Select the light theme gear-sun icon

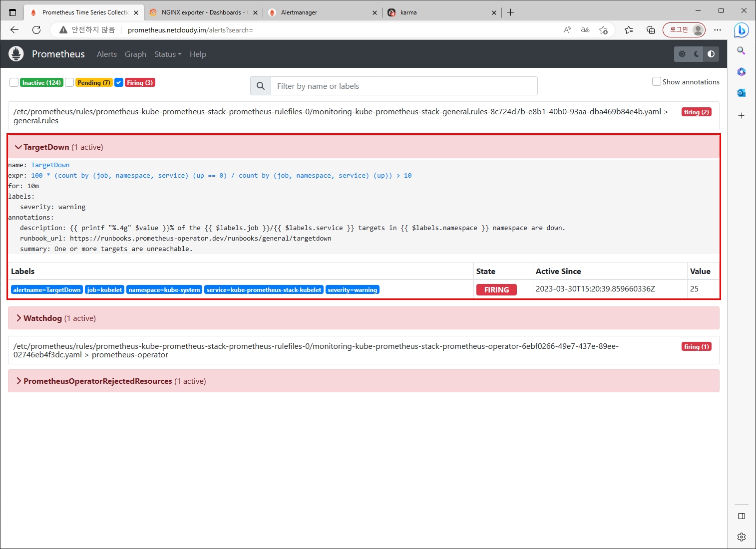pyautogui.click(x=682, y=54)
